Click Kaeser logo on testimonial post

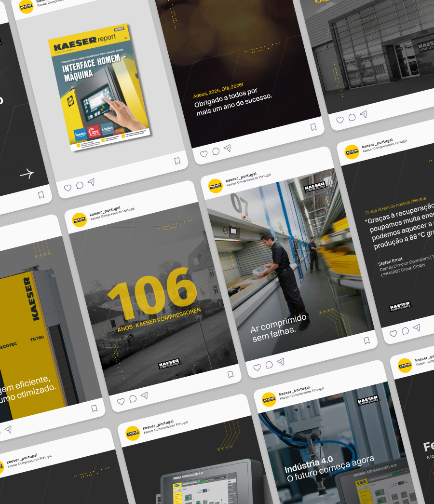tap(400, 306)
